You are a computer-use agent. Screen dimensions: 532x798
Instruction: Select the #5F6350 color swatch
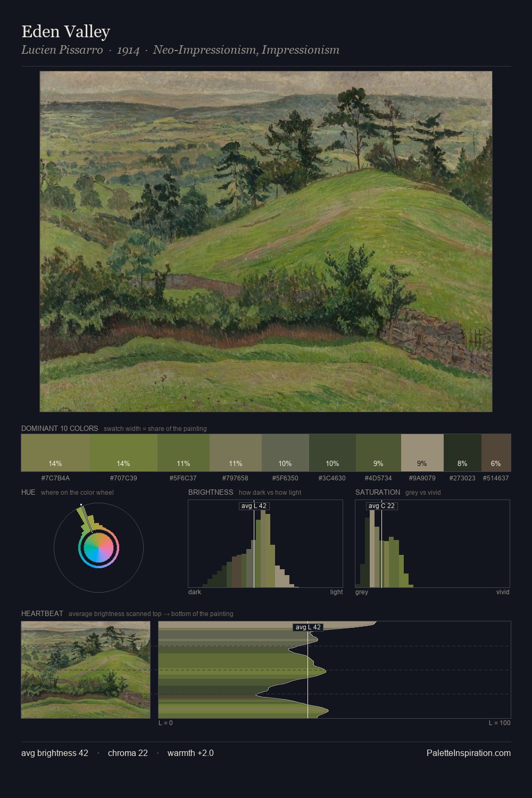(x=285, y=453)
